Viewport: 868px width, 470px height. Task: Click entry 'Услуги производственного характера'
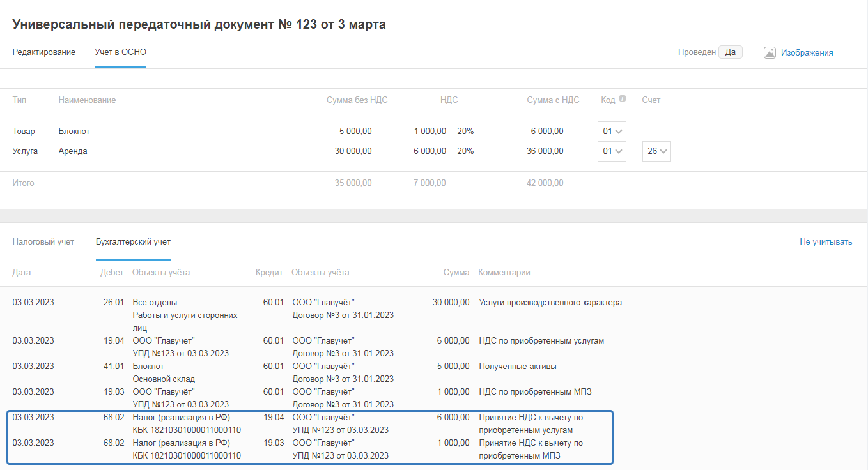coord(550,303)
